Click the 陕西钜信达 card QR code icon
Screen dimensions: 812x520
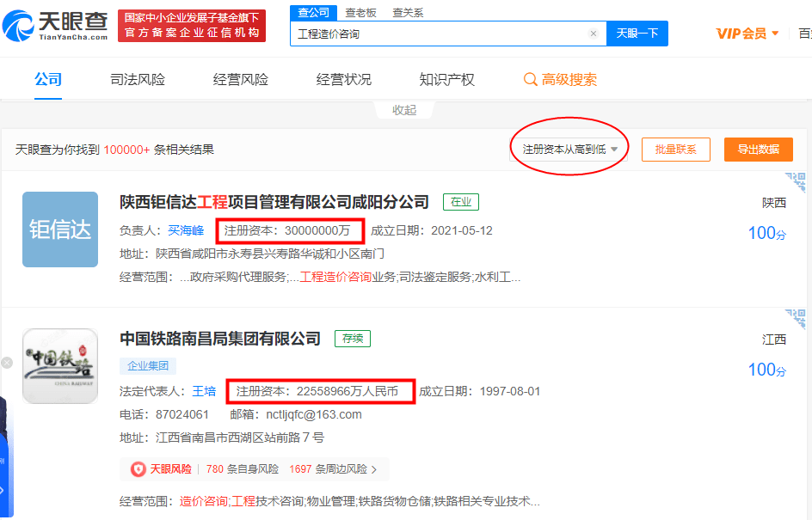click(796, 182)
